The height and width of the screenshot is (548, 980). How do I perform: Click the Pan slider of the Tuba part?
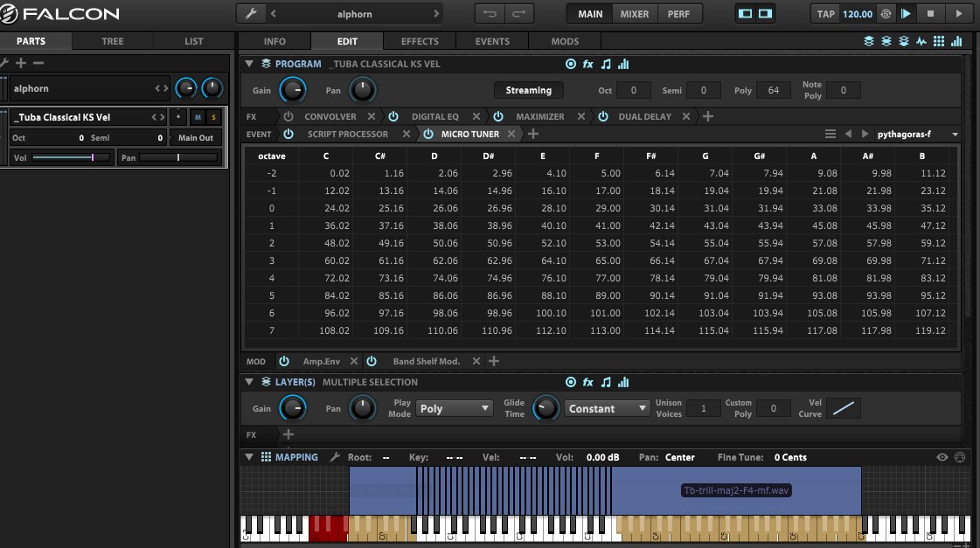tap(178, 157)
